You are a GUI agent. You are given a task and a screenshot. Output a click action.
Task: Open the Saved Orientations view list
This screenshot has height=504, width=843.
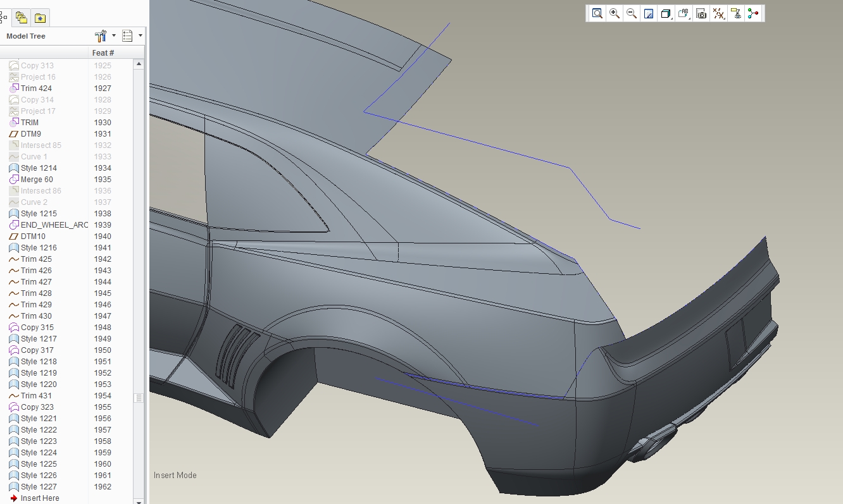[684, 13]
